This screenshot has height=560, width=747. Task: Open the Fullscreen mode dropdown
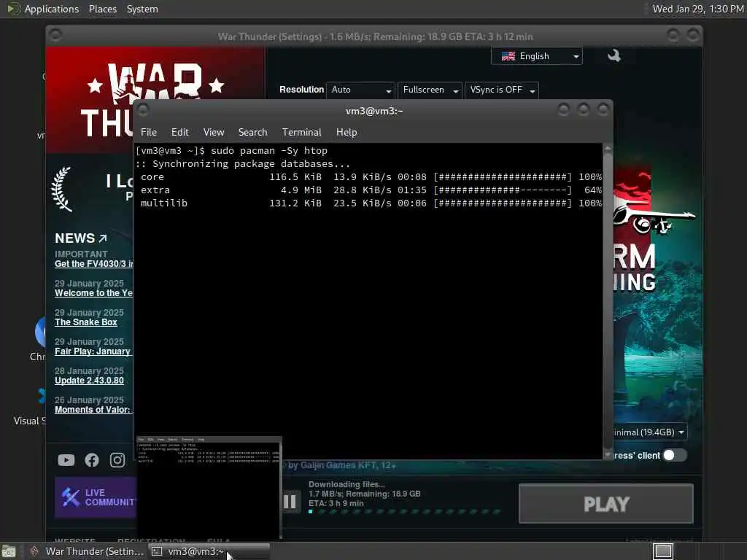pyautogui.click(x=430, y=90)
